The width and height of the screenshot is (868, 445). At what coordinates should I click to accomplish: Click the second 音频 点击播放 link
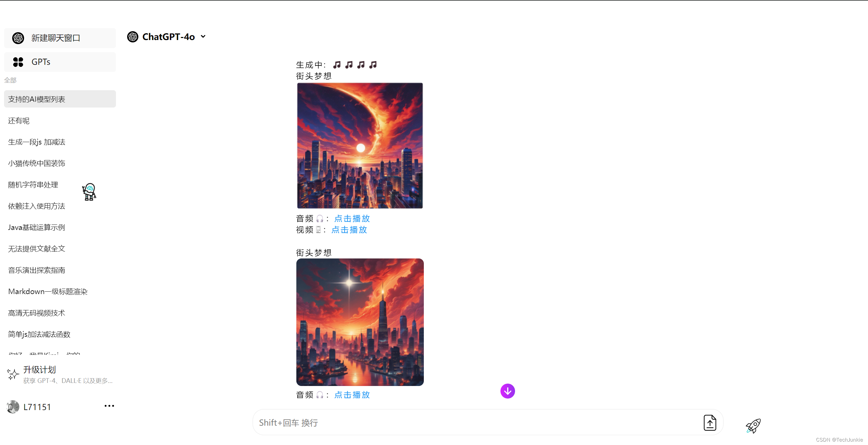[x=352, y=395]
